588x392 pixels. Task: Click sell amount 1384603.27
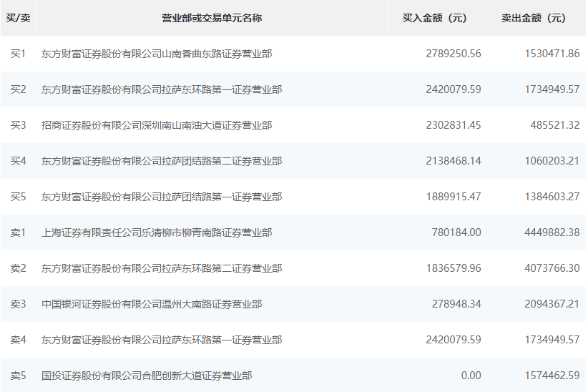(552, 197)
